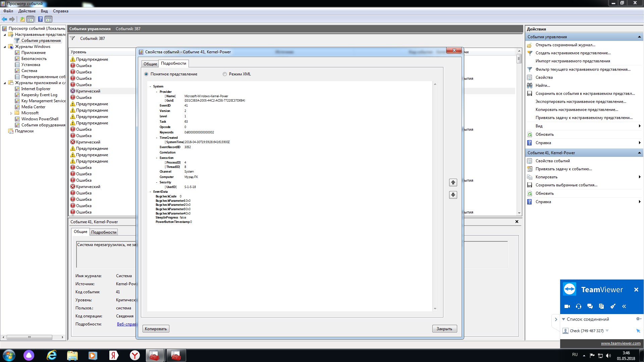This screenshot has height=362, width=644.
Task: Switch to the Общие tab in event details
Action: click(x=150, y=63)
